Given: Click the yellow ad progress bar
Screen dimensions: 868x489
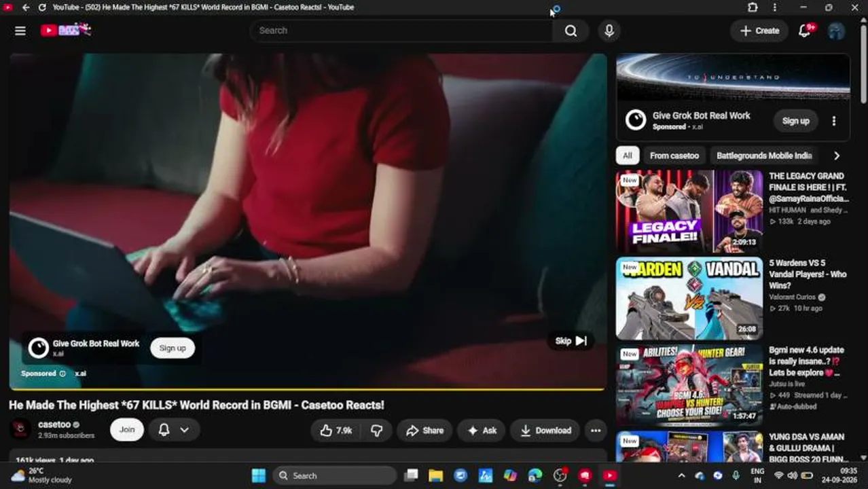Looking at the screenshot, I should click(308, 389).
